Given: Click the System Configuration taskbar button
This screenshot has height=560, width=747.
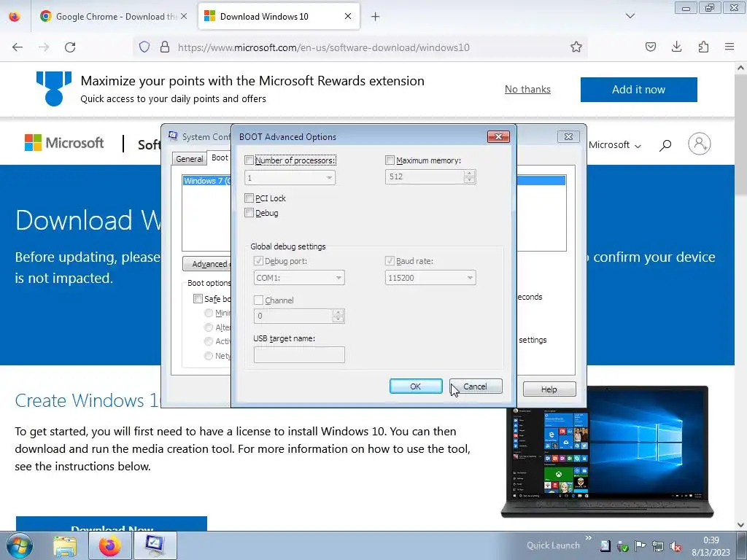Looking at the screenshot, I should [x=155, y=545].
